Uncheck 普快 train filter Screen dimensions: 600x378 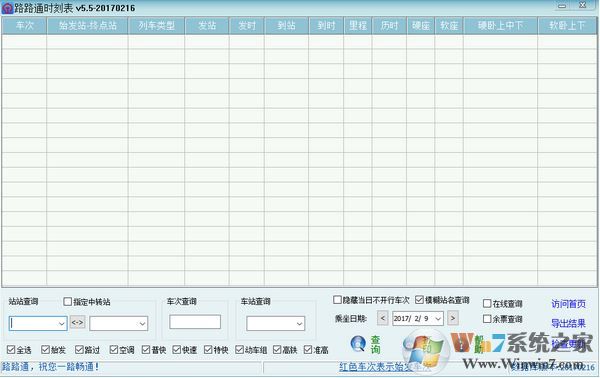point(146,349)
